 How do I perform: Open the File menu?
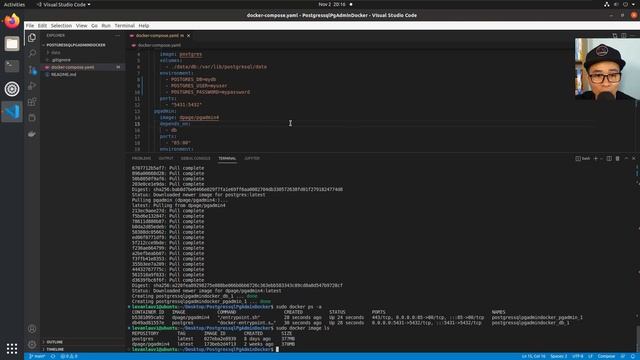(x=30, y=25)
